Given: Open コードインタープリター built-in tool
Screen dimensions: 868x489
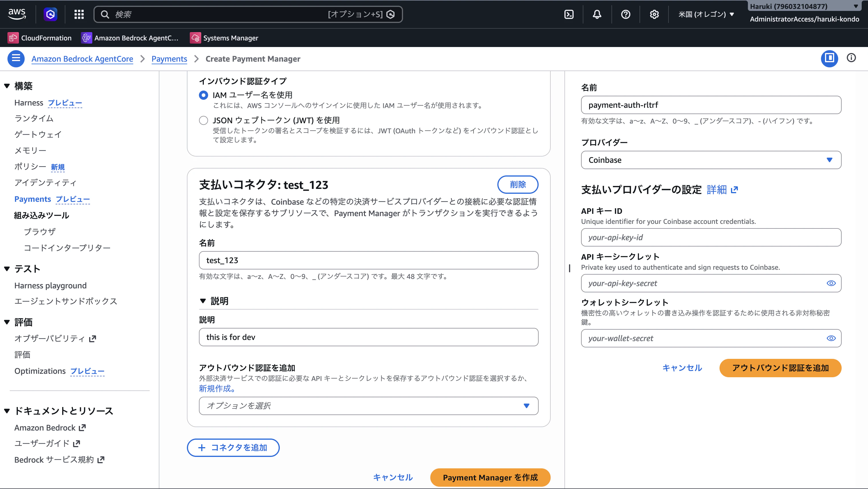Looking at the screenshot, I should point(67,248).
